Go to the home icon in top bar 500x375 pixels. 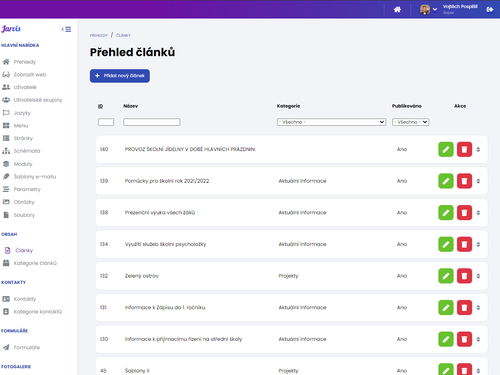coord(397,10)
